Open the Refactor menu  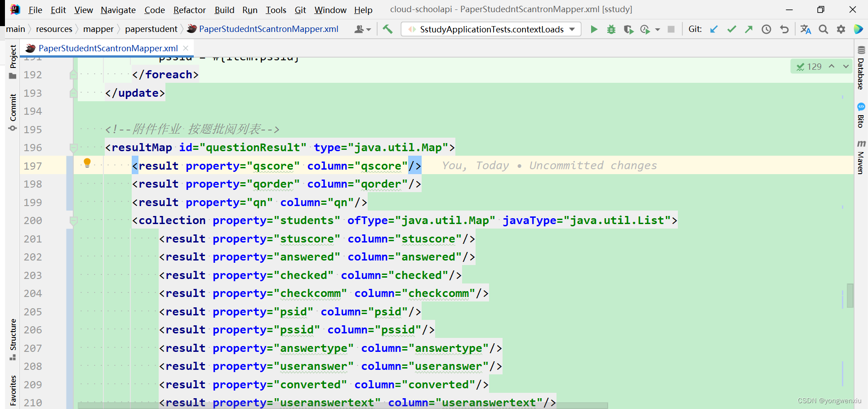(x=189, y=10)
